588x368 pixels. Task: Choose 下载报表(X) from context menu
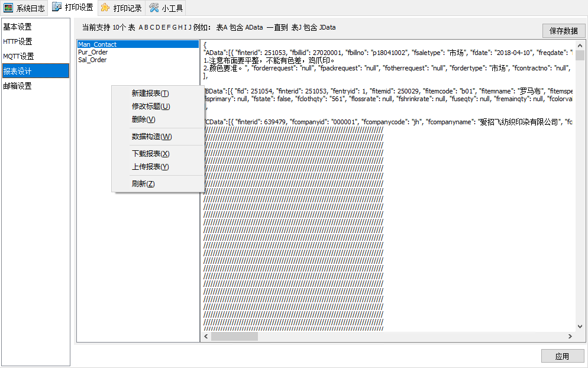tap(158, 154)
